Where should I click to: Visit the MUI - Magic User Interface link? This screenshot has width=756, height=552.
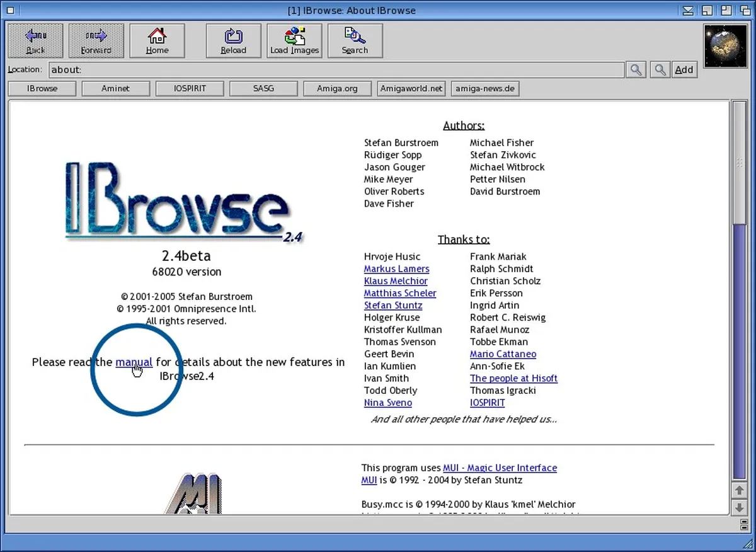pyautogui.click(x=500, y=468)
